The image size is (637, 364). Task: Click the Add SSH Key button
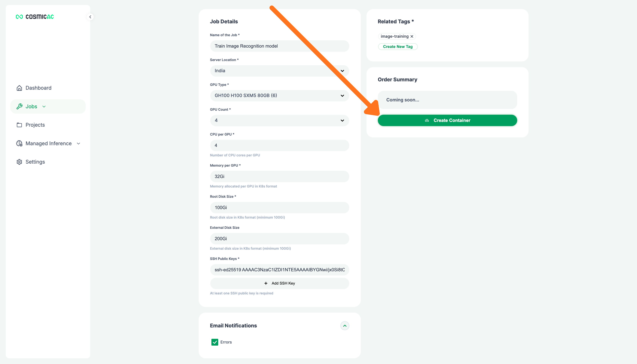coord(279,283)
